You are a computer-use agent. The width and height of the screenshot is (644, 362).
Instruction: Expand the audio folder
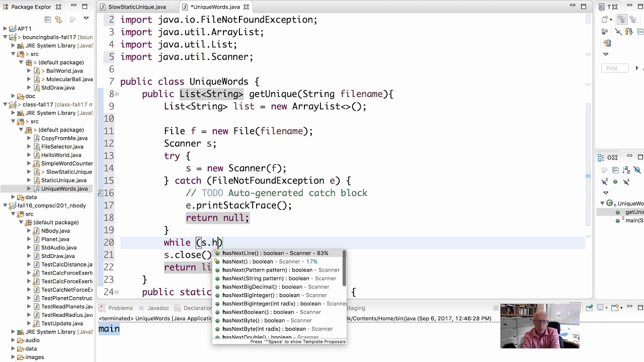coord(14,340)
